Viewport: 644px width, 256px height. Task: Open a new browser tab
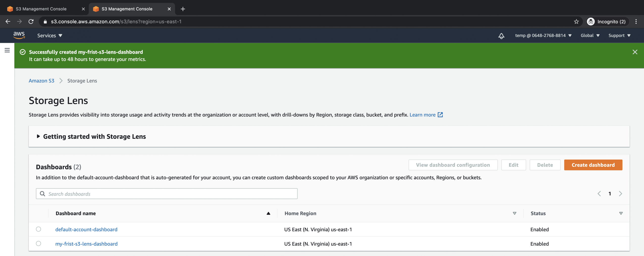[x=183, y=9]
